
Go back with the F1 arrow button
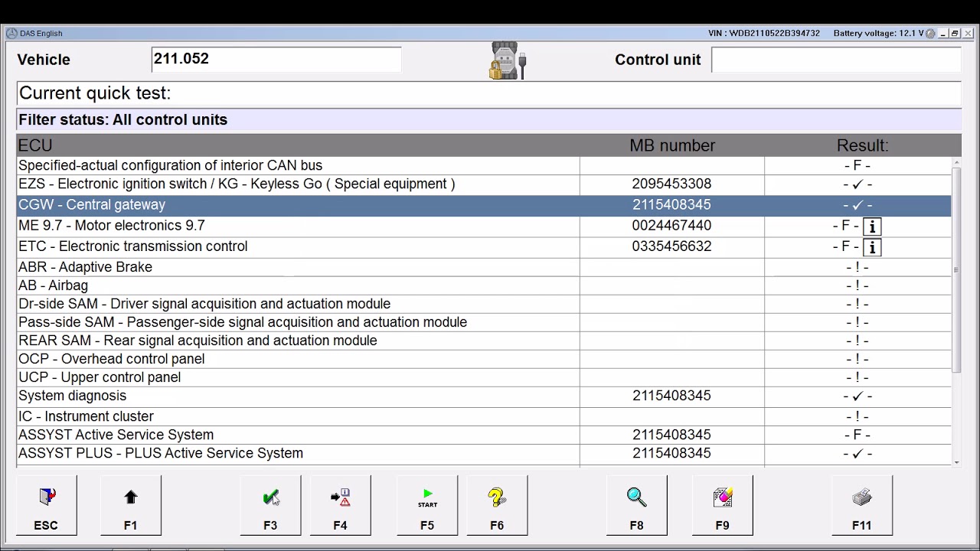pos(130,506)
